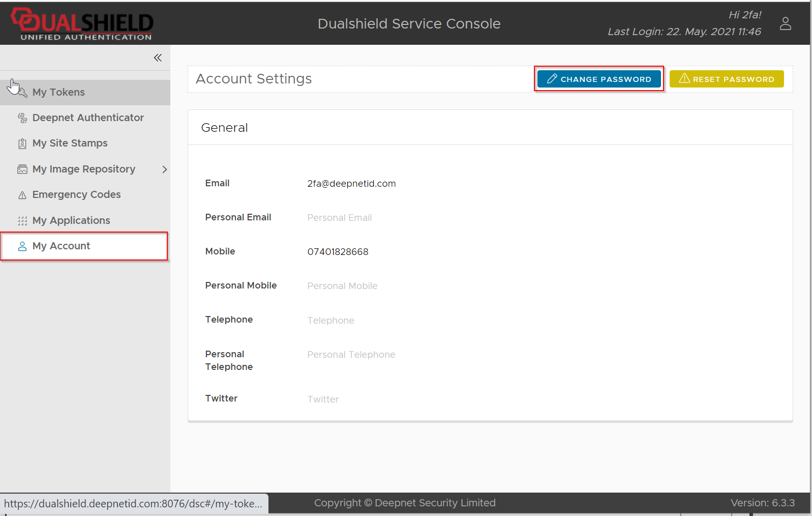Expand the My Image Repository submenu arrow
The width and height of the screenshot is (812, 516).
tap(164, 169)
